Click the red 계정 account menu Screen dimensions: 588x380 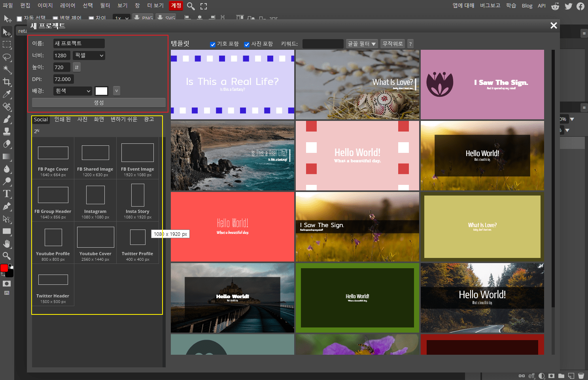176,6
